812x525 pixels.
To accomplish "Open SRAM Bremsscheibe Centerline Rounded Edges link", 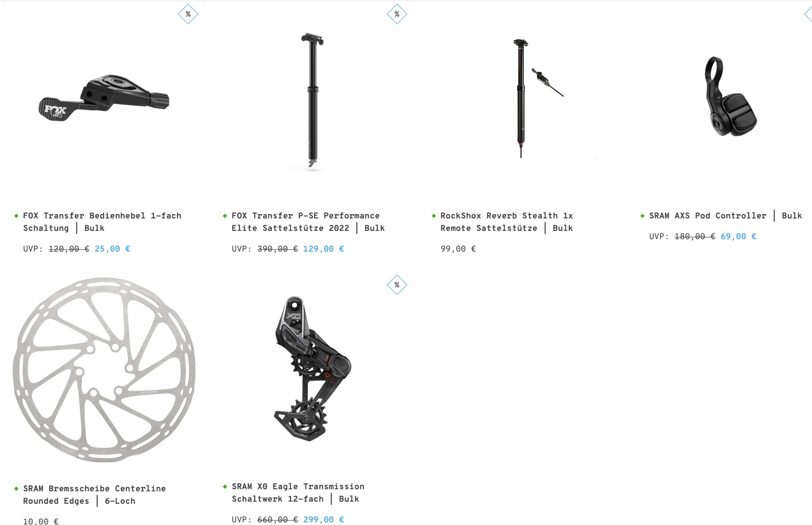I will 94,495.
